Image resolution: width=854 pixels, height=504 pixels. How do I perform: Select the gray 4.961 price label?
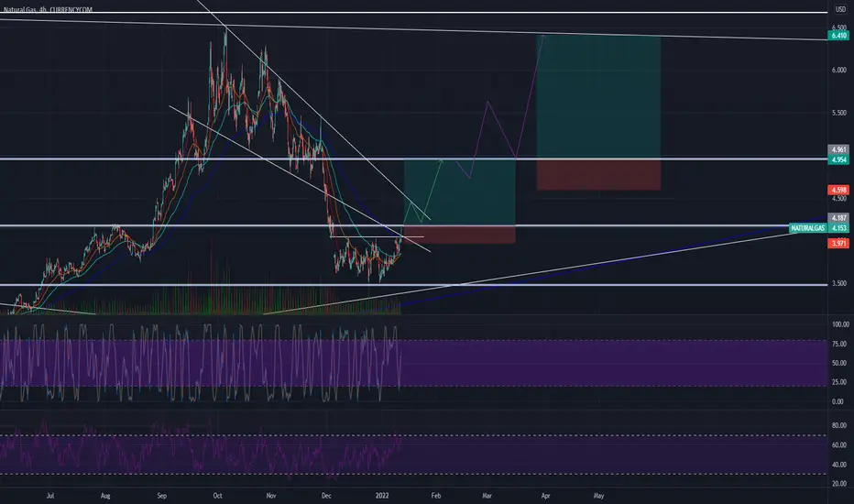pyautogui.click(x=838, y=149)
